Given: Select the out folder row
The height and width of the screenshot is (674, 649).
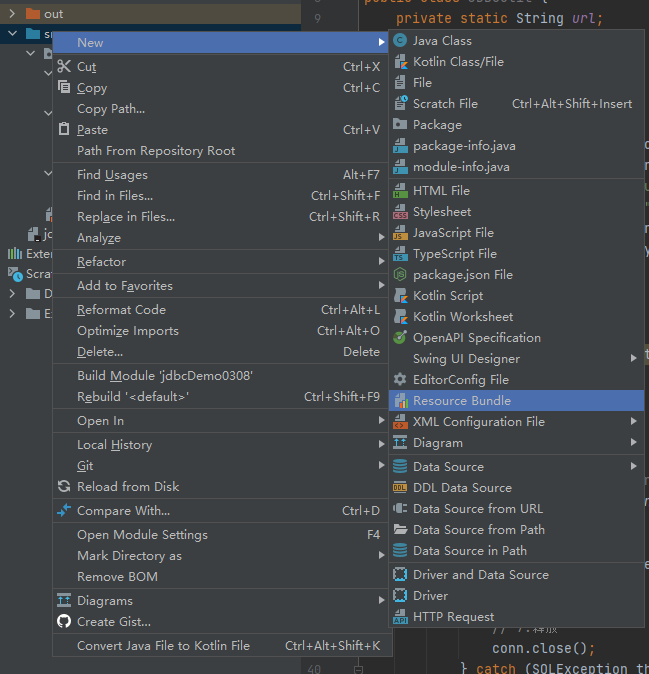Looking at the screenshot, I should tap(150, 14).
